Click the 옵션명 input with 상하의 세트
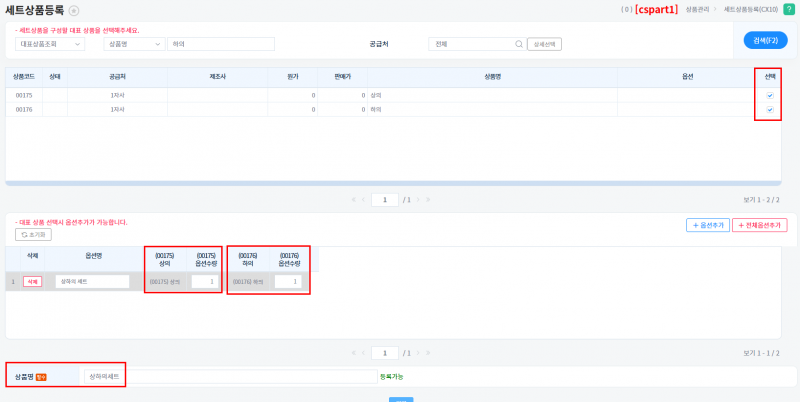This screenshot has width=800, height=402. tap(92, 282)
